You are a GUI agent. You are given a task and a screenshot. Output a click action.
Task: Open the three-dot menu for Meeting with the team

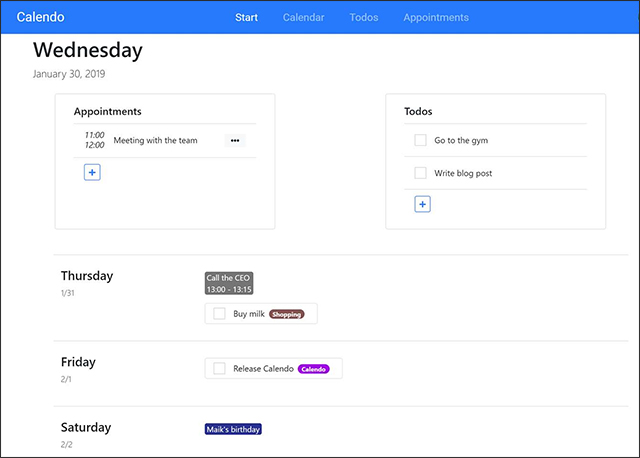click(x=235, y=140)
